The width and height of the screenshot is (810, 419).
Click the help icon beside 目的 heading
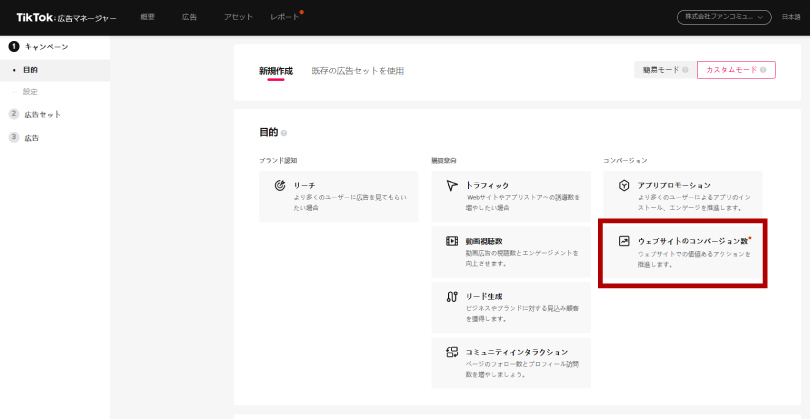tap(284, 133)
